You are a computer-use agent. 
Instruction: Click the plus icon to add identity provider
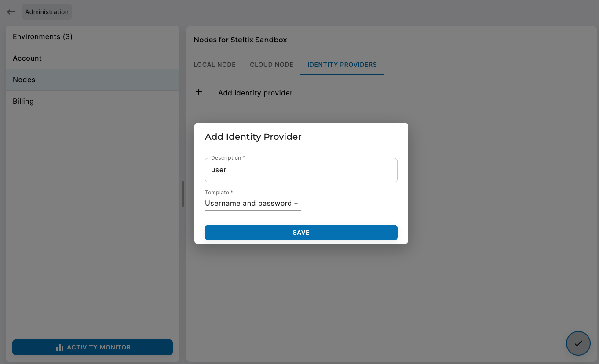click(199, 92)
